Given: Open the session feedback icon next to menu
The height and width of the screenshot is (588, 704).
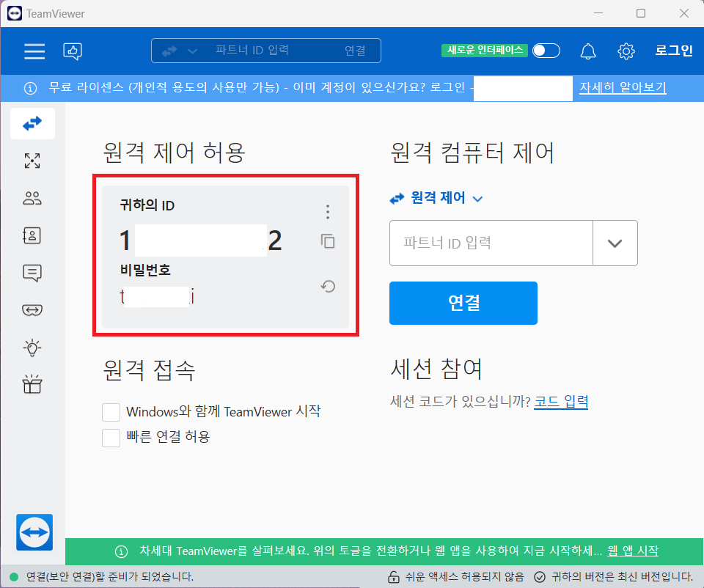Looking at the screenshot, I should (x=72, y=51).
